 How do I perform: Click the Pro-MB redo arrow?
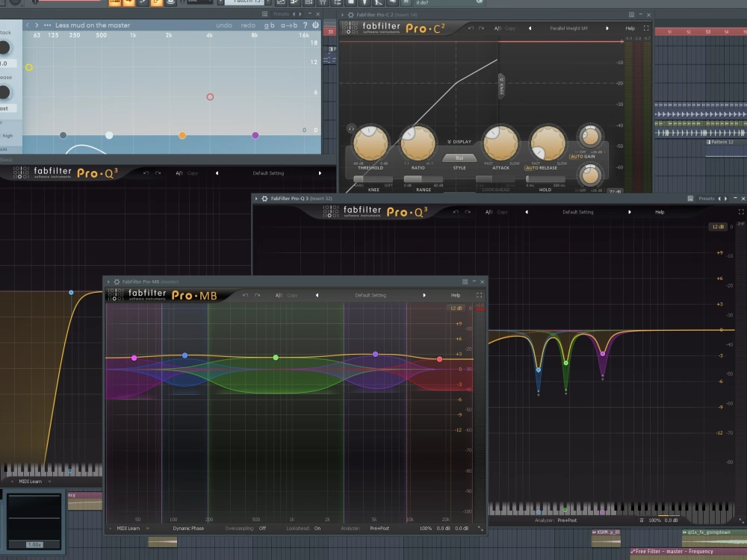coord(257,295)
